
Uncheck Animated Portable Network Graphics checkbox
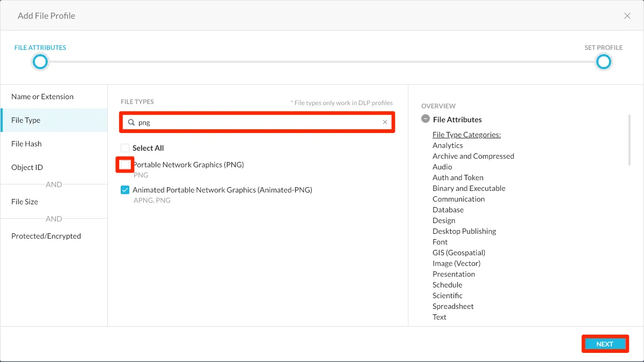tap(125, 190)
